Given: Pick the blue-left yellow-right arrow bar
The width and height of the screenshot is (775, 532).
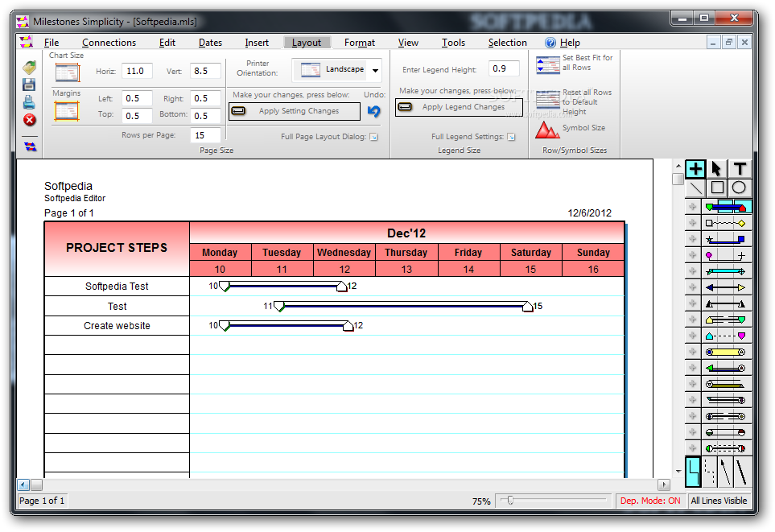Looking at the screenshot, I should tap(726, 287).
